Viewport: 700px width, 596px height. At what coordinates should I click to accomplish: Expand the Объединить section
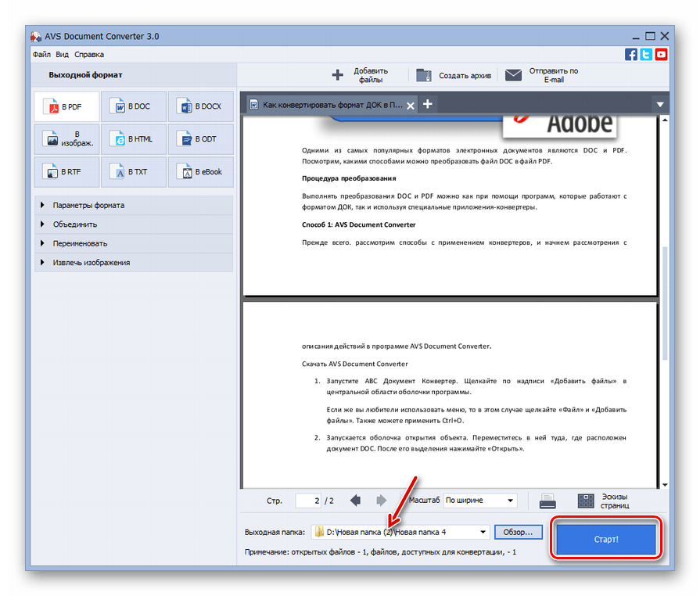pyautogui.click(x=134, y=224)
